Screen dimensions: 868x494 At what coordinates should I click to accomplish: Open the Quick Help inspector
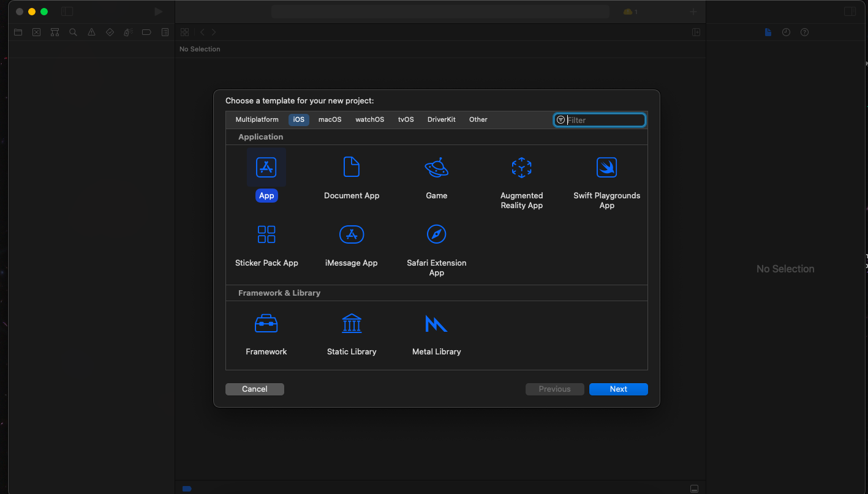coord(804,32)
